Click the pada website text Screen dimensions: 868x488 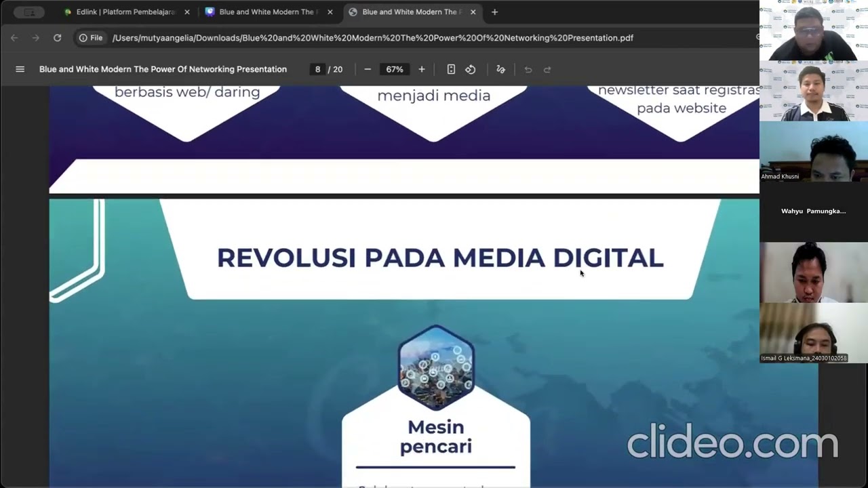pyautogui.click(x=682, y=108)
